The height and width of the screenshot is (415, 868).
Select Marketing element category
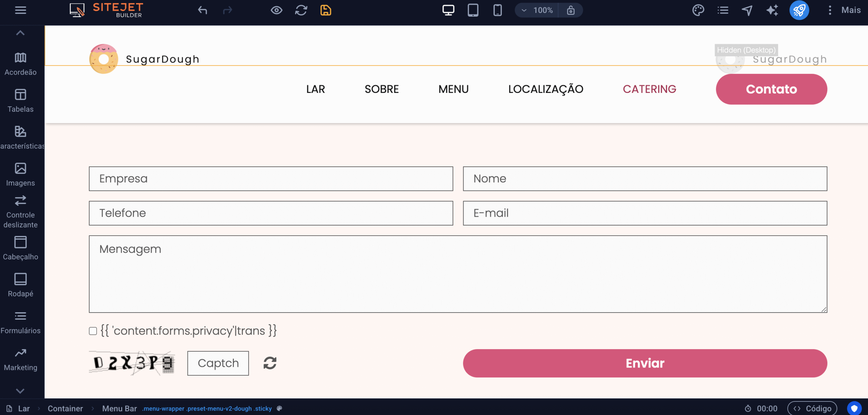click(x=20, y=359)
